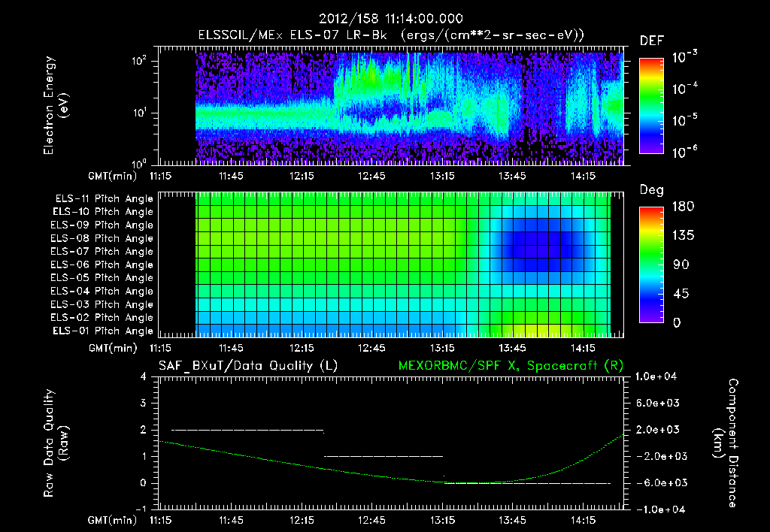Click the 13:45 tick label under pitch angle panel
Screen dimensions: 770x532
click(x=512, y=349)
